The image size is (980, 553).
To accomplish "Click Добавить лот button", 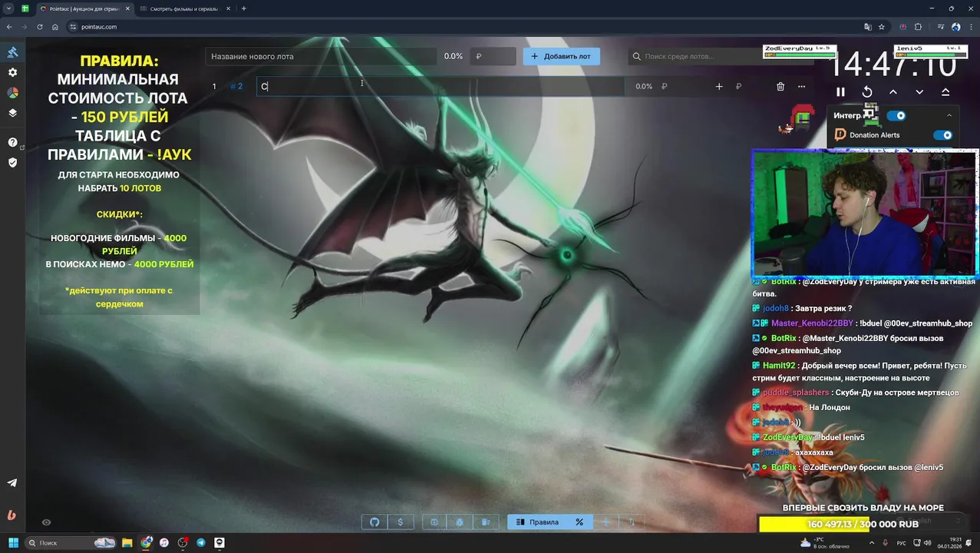I will click(561, 56).
